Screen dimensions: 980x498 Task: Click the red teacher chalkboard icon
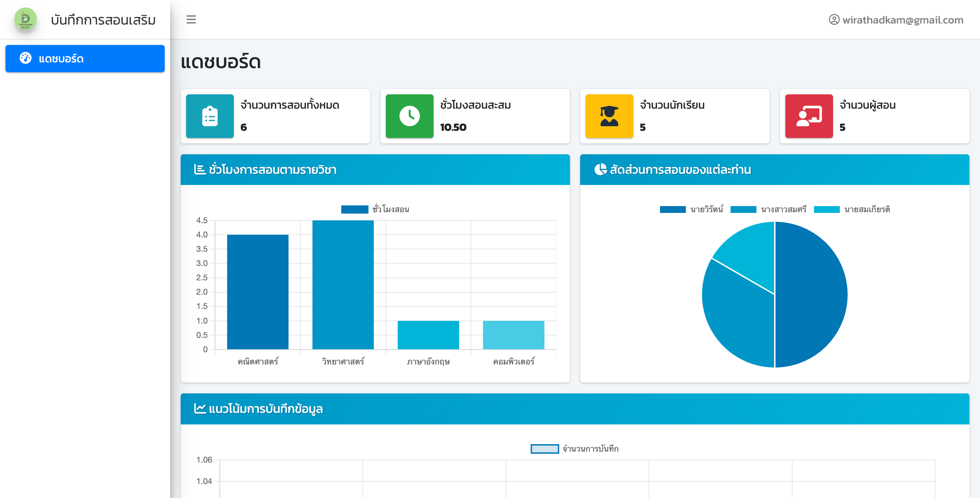pyautogui.click(x=808, y=116)
